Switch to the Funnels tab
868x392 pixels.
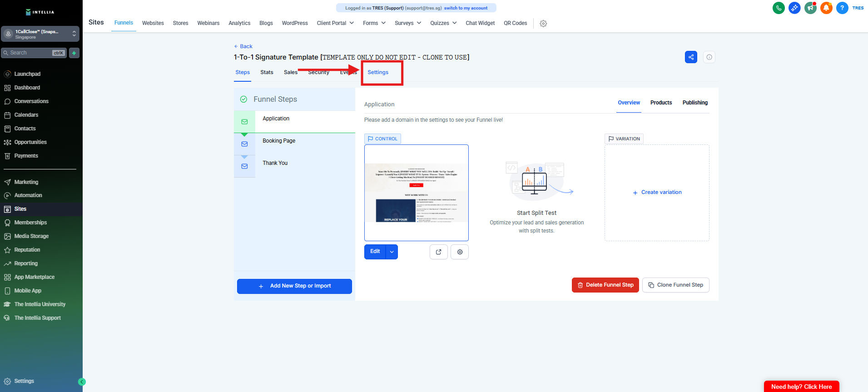(124, 23)
